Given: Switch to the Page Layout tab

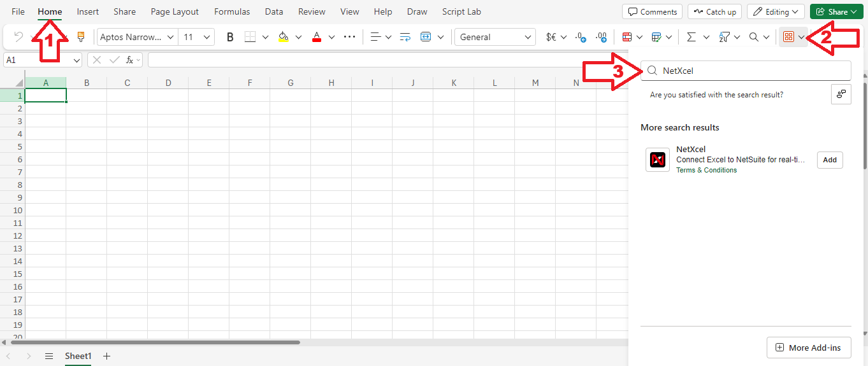Looking at the screenshot, I should click(x=175, y=11).
